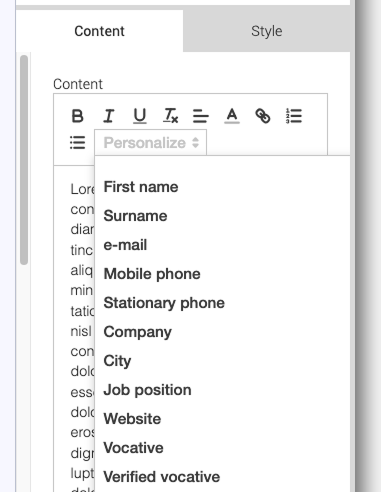Insert a hyperlink with chain icon

point(263,116)
